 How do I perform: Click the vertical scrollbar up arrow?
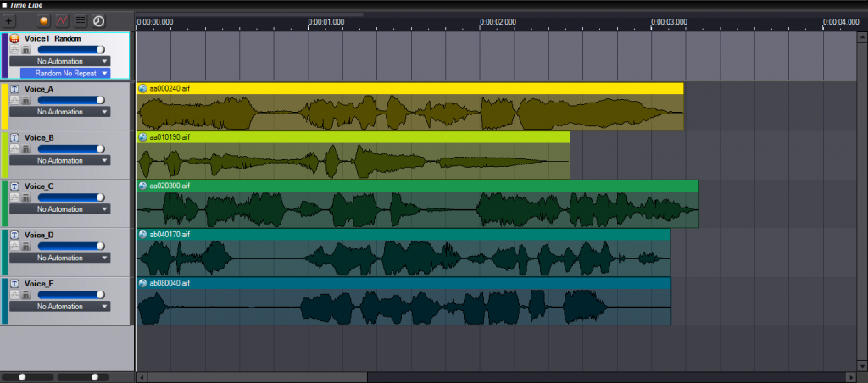(x=862, y=36)
